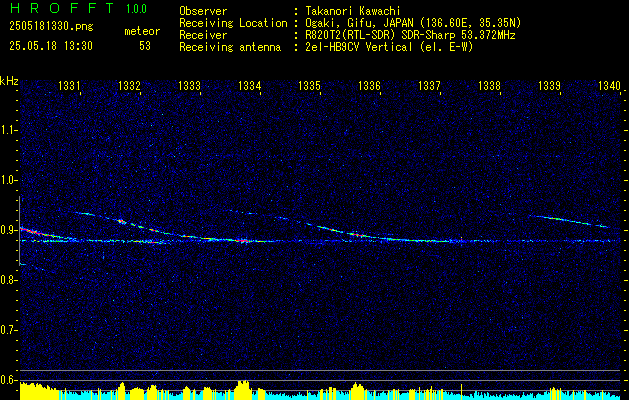Click the meteor label
The height and width of the screenshot is (400, 629).
click(142, 31)
